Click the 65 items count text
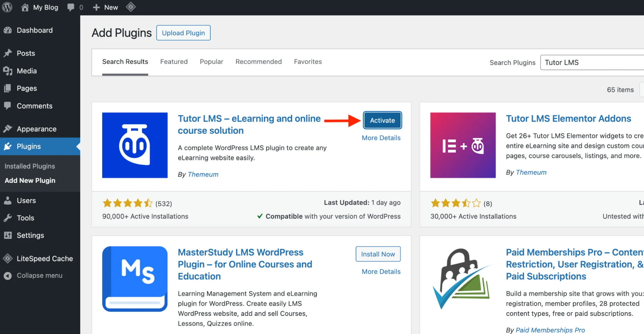 point(620,90)
